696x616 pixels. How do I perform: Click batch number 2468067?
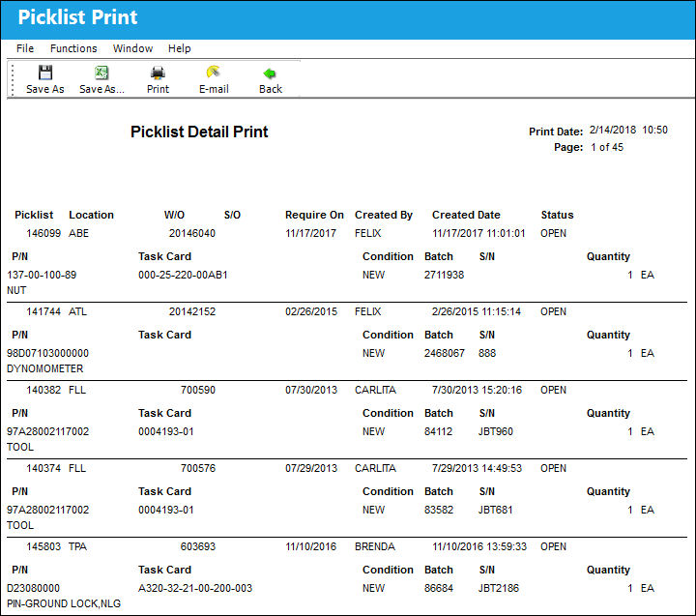[445, 353]
